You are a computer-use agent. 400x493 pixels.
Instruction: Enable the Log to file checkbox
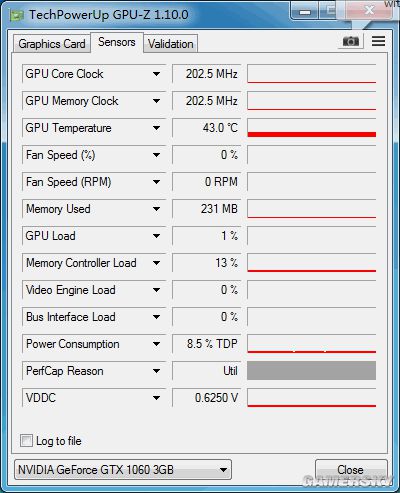click(26, 440)
